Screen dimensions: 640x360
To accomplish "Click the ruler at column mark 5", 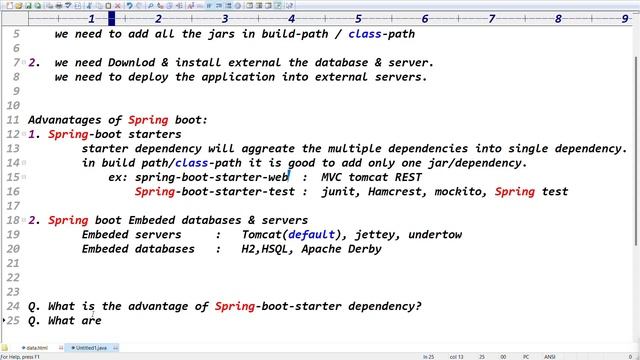I will 358,19.
